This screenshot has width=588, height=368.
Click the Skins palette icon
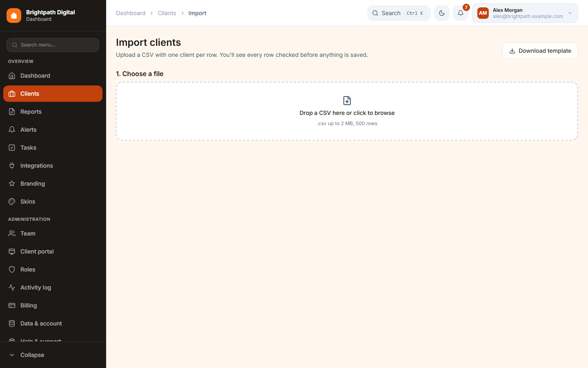[x=12, y=202]
